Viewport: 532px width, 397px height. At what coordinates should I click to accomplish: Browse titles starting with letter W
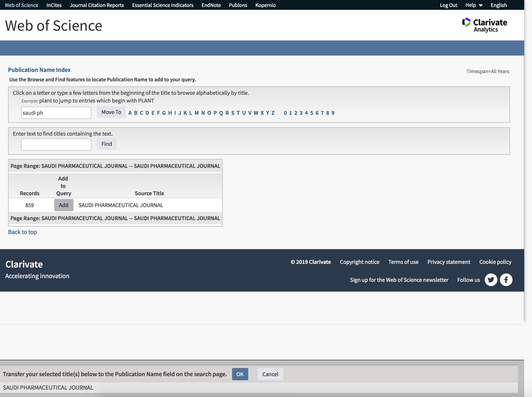click(x=256, y=113)
